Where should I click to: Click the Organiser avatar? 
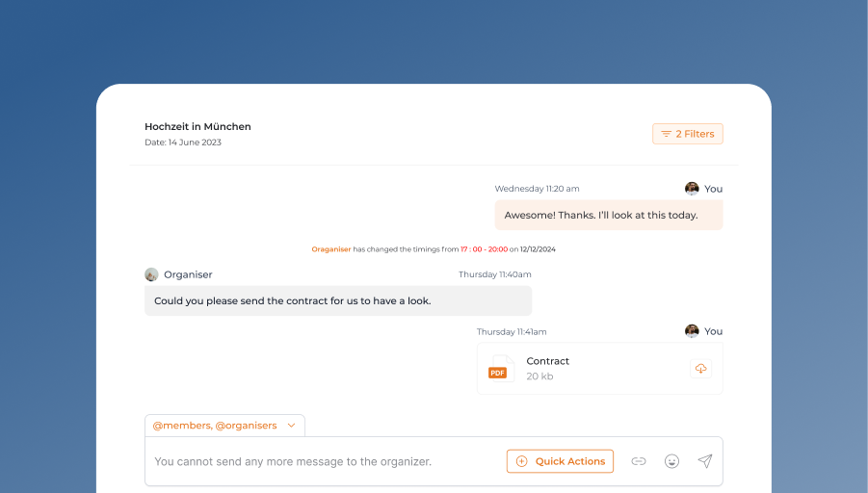151,274
